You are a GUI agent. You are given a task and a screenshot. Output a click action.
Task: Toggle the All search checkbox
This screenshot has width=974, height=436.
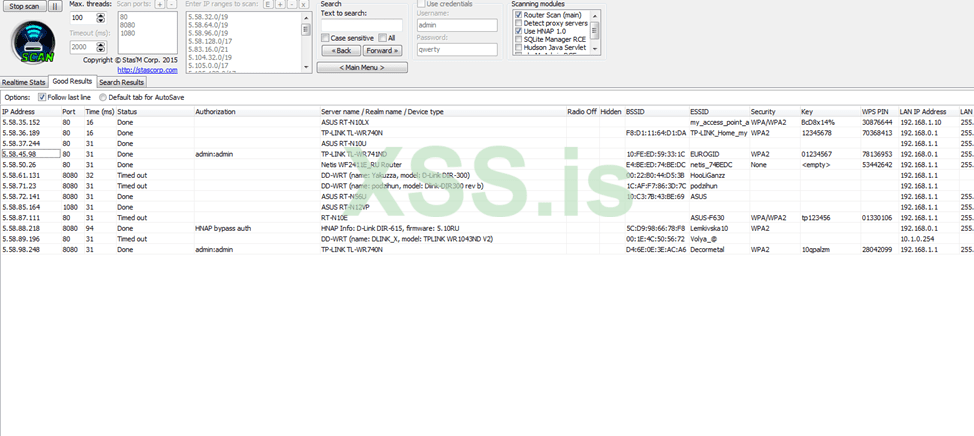383,38
